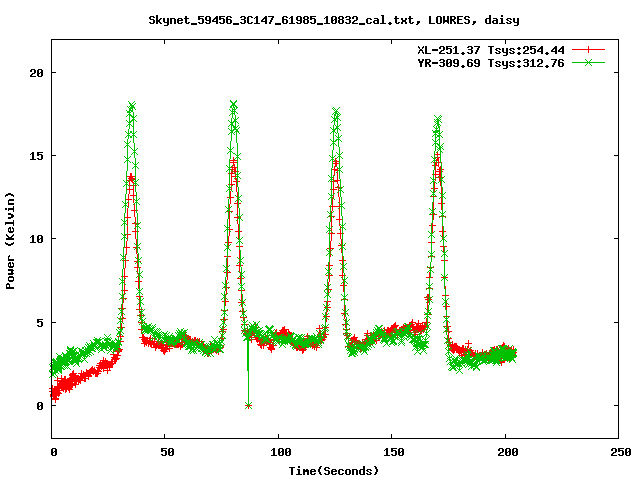Viewport: 640px width, 480px height.
Task: Click the Time(Seconds) x-axis label
Action: [x=333, y=471]
